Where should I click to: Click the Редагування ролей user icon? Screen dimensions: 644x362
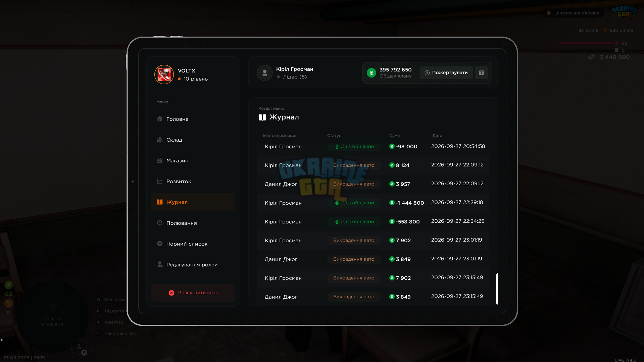160,264
